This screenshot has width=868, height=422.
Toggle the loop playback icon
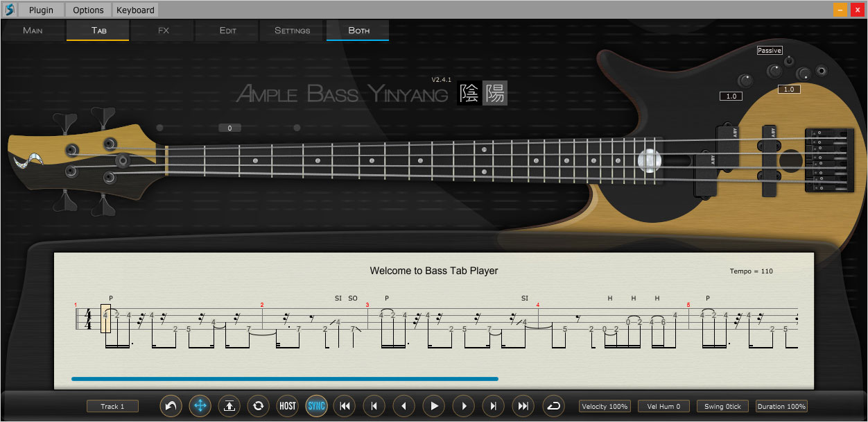click(553, 406)
